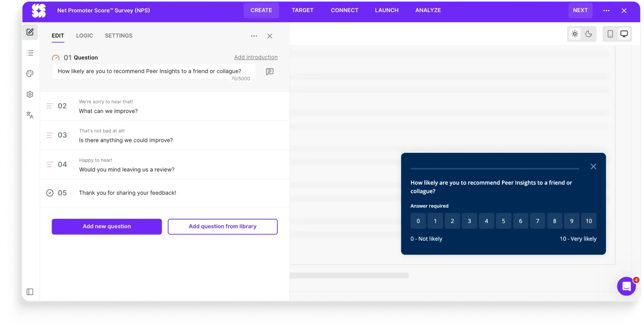Select score 5 in preview

tap(503, 221)
